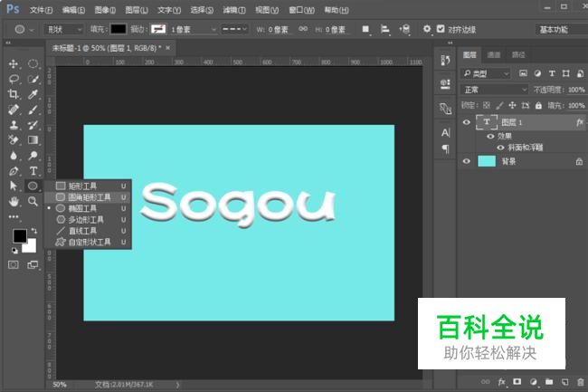
Task: Select the History Brush tool
Action: 33,125
